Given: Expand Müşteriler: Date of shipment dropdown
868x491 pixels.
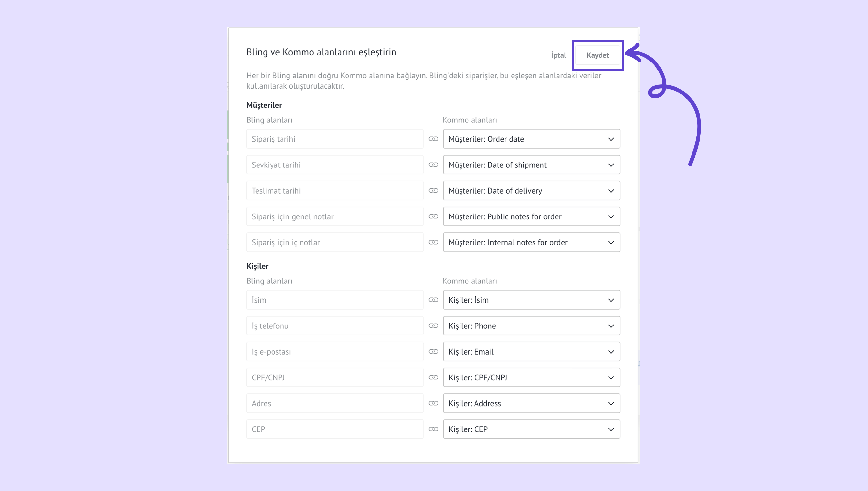Looking at the screenshot, I should (531, 165).
